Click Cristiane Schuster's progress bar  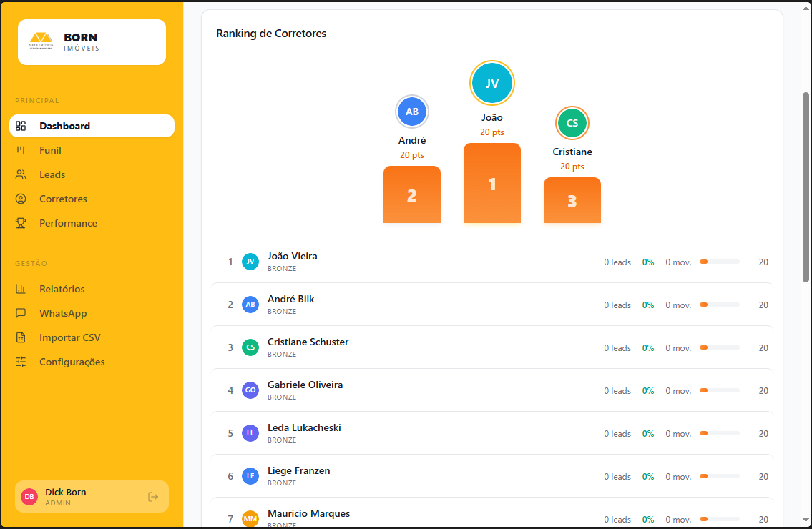(720, 347)
